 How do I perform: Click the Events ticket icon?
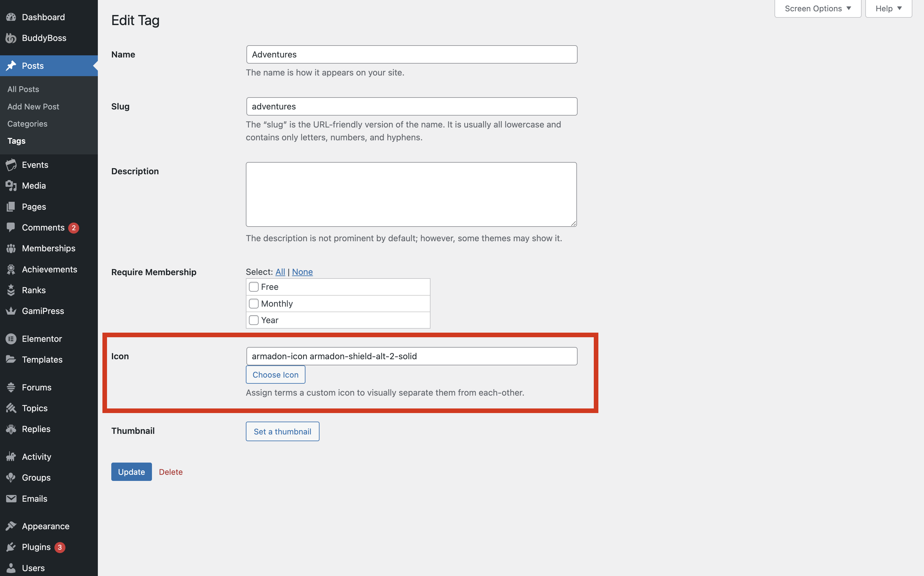[x=11, y=165]
